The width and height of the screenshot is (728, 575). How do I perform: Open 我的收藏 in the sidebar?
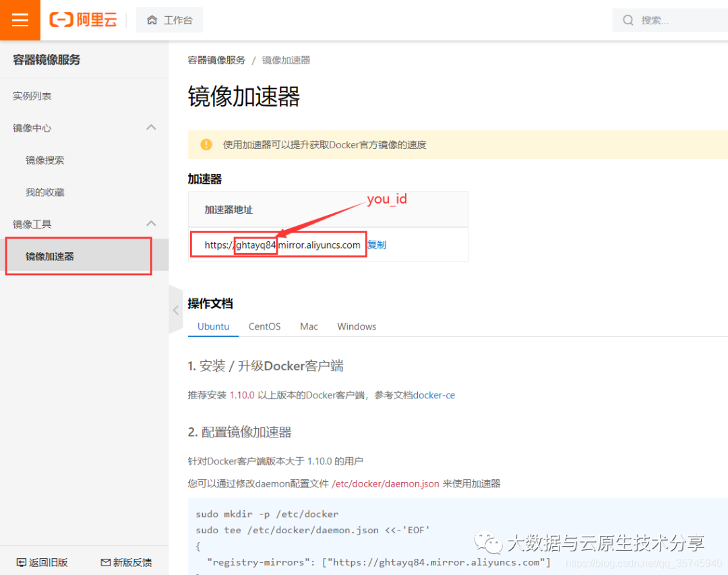coord(45,192)
